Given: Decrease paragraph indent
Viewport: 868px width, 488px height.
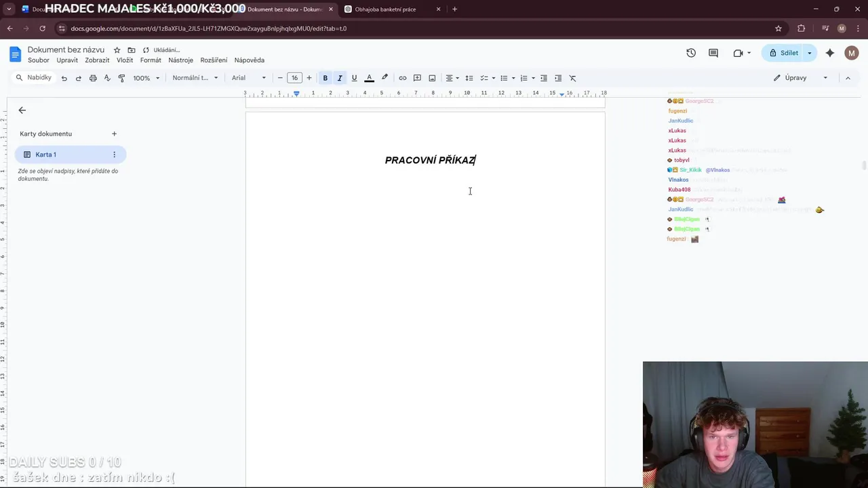Looking at the screenshot, I should pos(543,78).
